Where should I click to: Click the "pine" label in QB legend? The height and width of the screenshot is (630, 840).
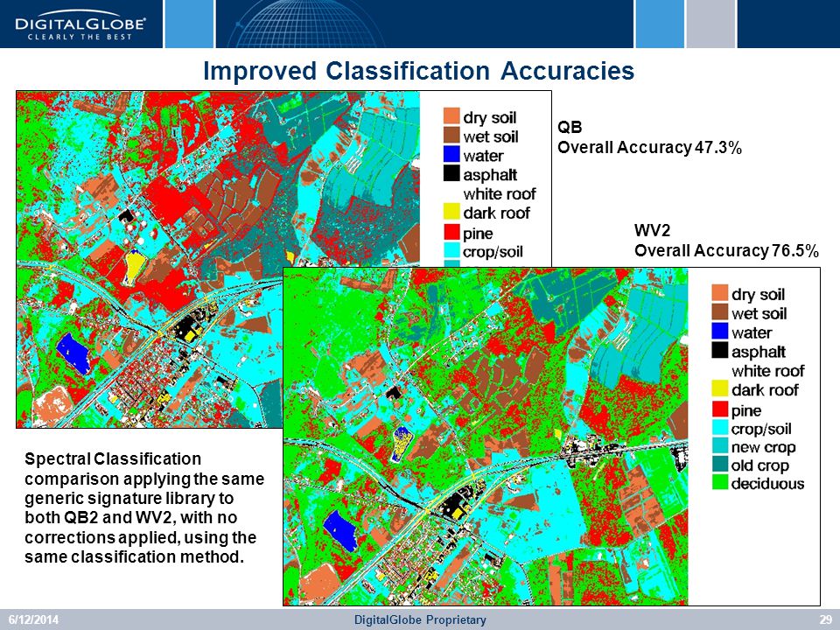tap(478, 234)
